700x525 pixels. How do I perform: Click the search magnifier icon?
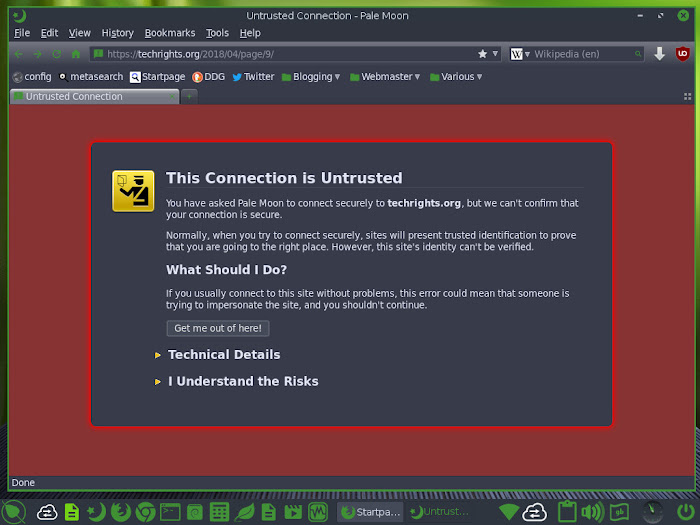[x=638, y=54]
